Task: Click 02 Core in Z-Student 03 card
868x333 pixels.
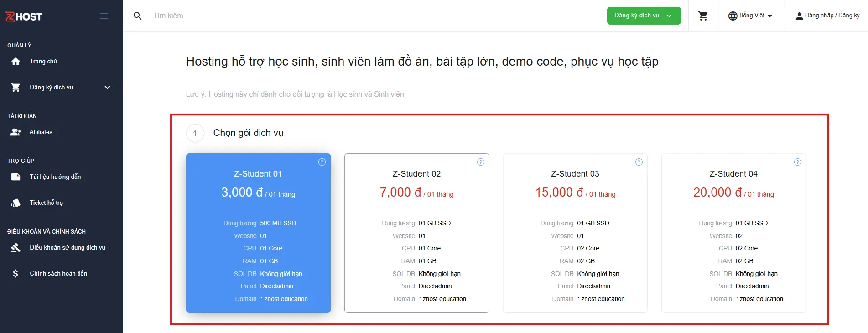Action: (588, 248)
